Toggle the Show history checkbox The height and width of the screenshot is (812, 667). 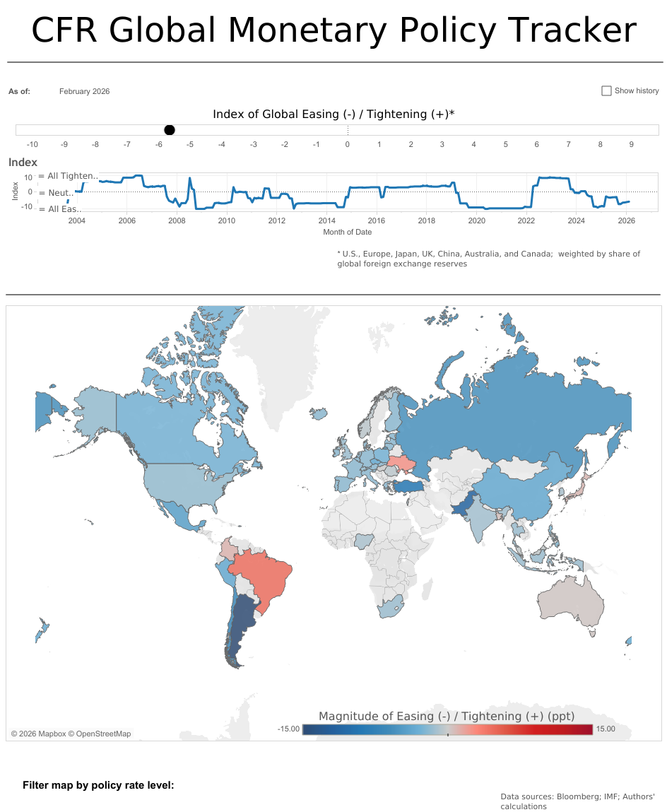pyautogui.click(x=606, y=91)
